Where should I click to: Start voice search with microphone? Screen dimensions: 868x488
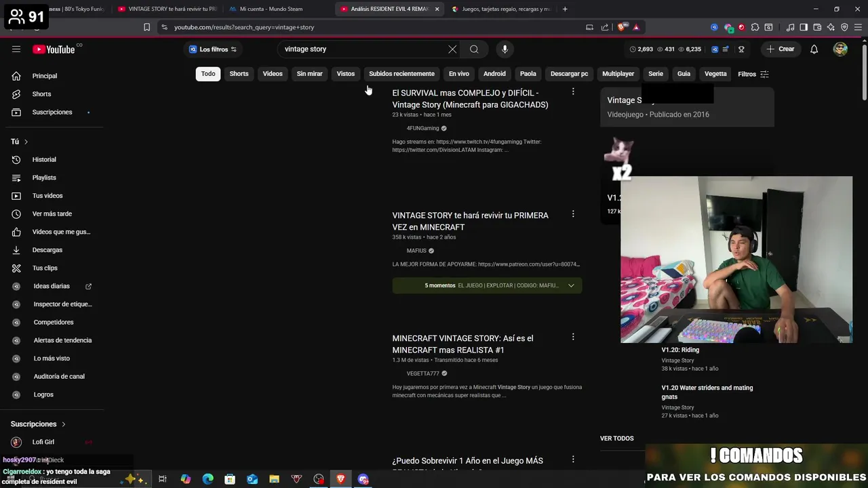505,49
